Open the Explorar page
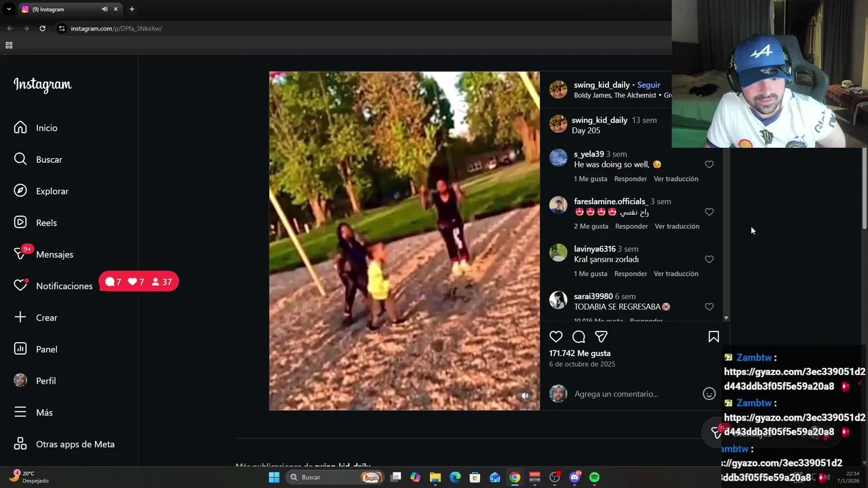This screenshot has height=488, width=868. (42, 191)
